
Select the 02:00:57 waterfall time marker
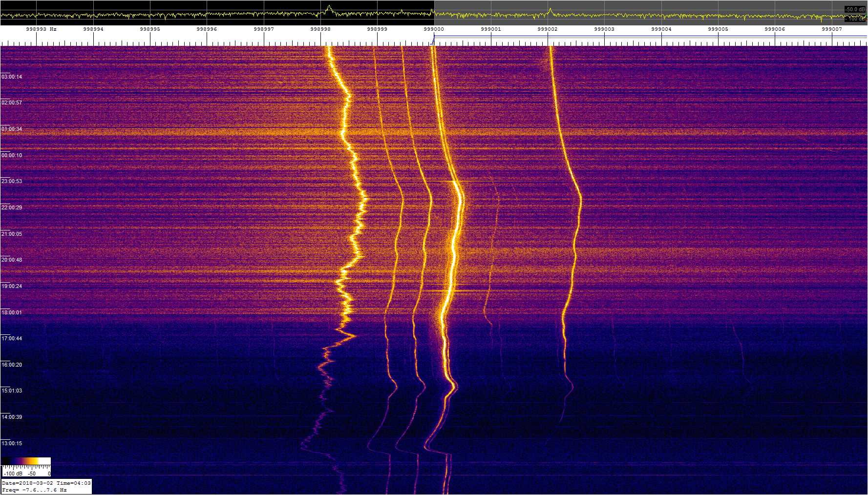[x=12, y=103]
